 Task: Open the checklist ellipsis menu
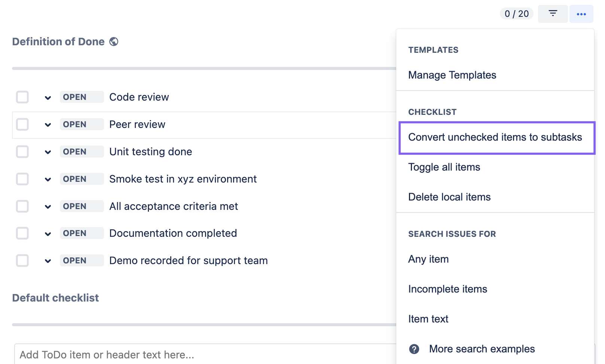click(581, 13)
